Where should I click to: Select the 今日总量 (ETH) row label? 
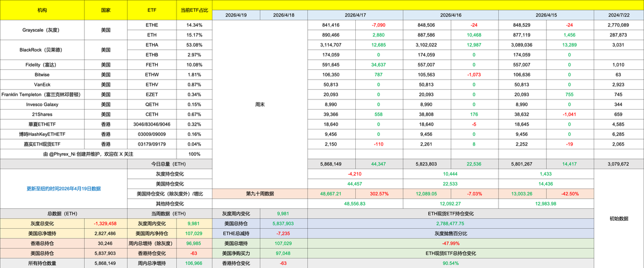(170, 164)
